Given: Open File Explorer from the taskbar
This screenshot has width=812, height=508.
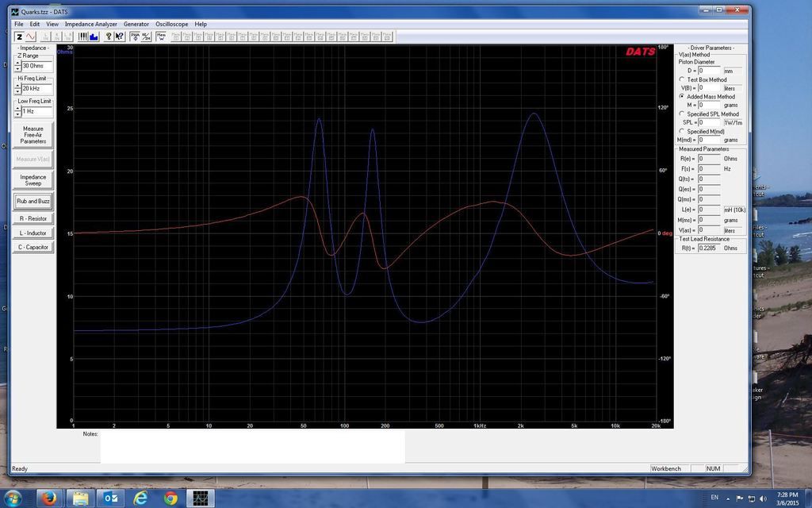Looking at the screenshot, I should [81, 498].
